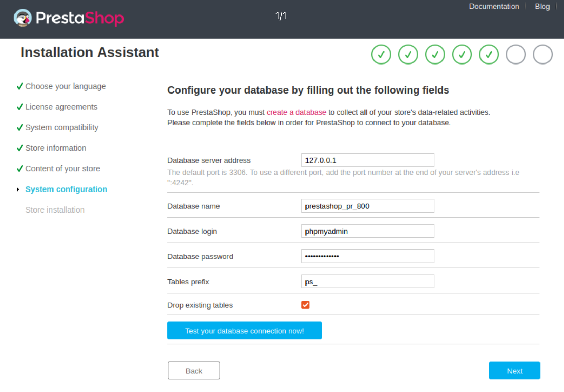Click into the Database password field
The image size is (564, 392).
pyautogui.click(x=367, y=256)
